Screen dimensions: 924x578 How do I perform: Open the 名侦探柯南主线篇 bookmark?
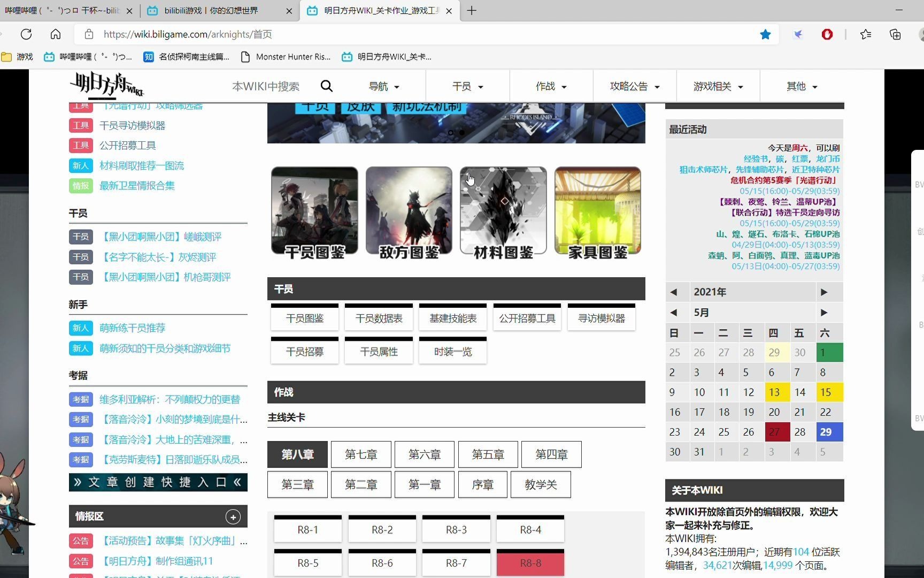tap(186, 57)
